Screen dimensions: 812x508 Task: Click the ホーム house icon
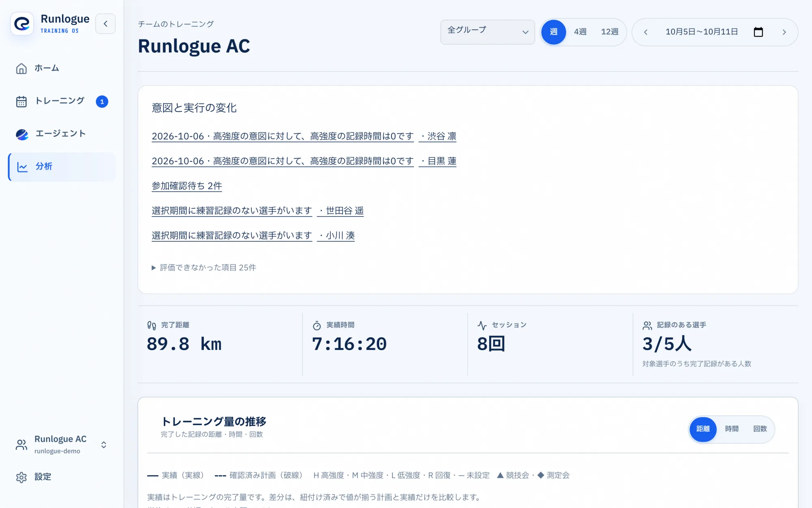click(x=22, y=68)
